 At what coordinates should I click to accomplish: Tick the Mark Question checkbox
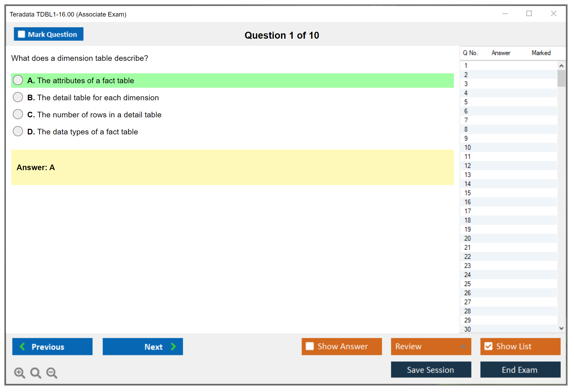21,34
